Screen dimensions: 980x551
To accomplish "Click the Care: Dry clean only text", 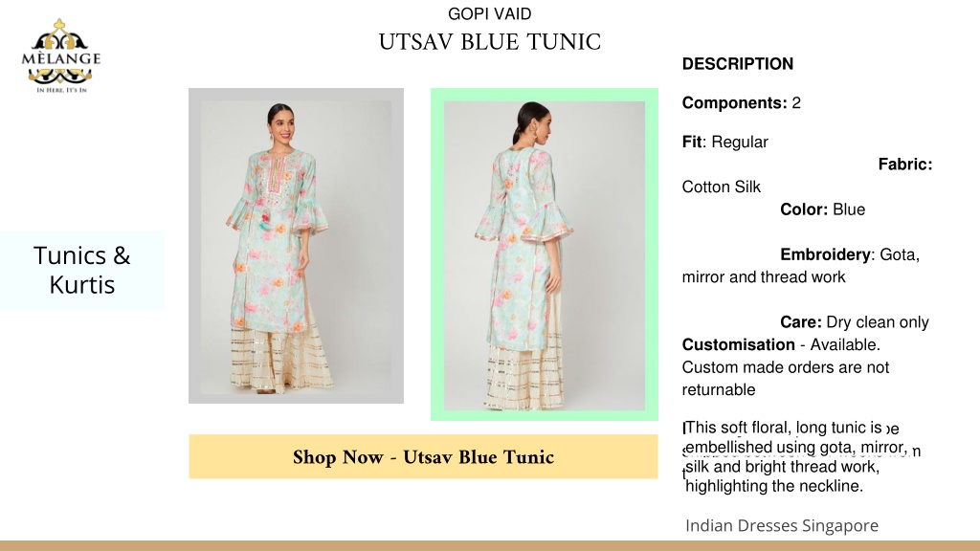I will click(855, 322).
